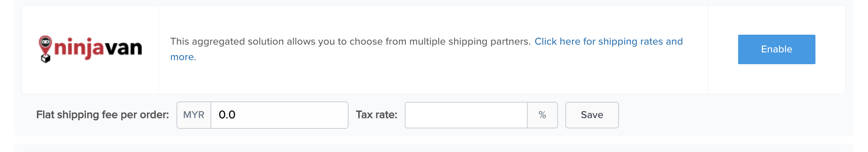Click the % suffix on the Tax rate field
Viewport: 868px width, 152px height.
click(542, 115)
